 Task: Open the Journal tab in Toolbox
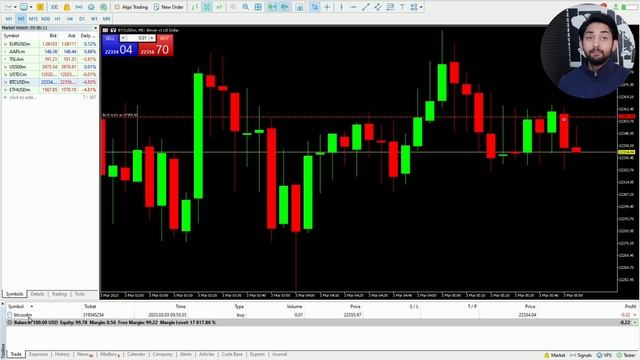point(279,354)
